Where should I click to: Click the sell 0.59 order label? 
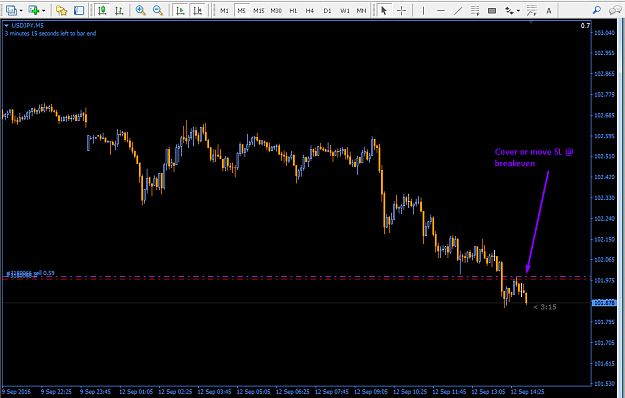31,273
